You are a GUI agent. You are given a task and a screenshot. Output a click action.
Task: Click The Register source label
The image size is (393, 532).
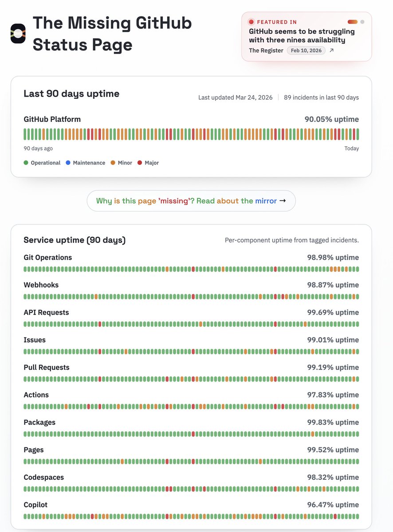click(266, 51)
